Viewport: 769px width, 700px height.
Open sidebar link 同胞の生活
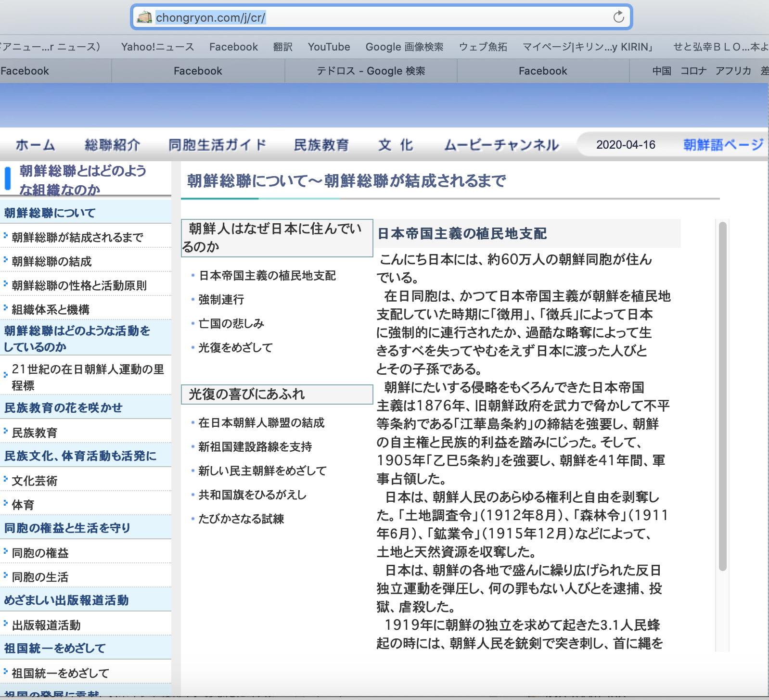pos(40,577)
